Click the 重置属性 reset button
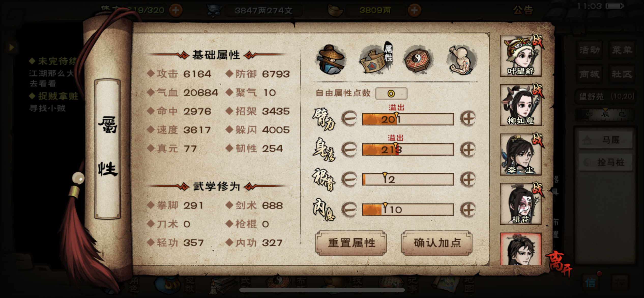 351,243
